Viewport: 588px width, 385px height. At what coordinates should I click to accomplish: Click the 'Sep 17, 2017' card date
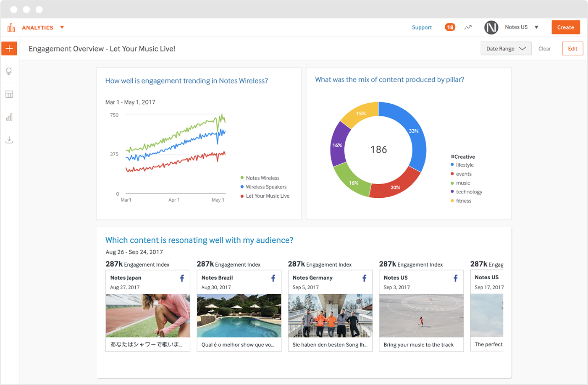click(x=489, y=287)
